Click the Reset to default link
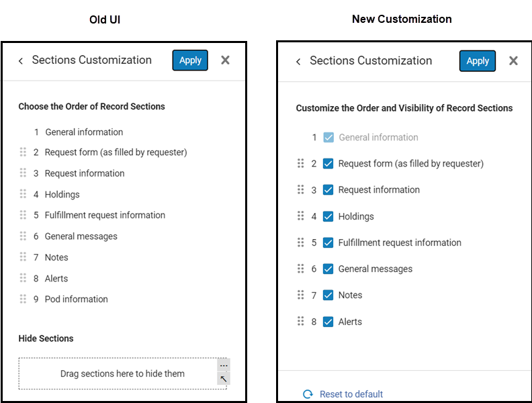The width and height of the screenshot is (532, 403). 351,394
